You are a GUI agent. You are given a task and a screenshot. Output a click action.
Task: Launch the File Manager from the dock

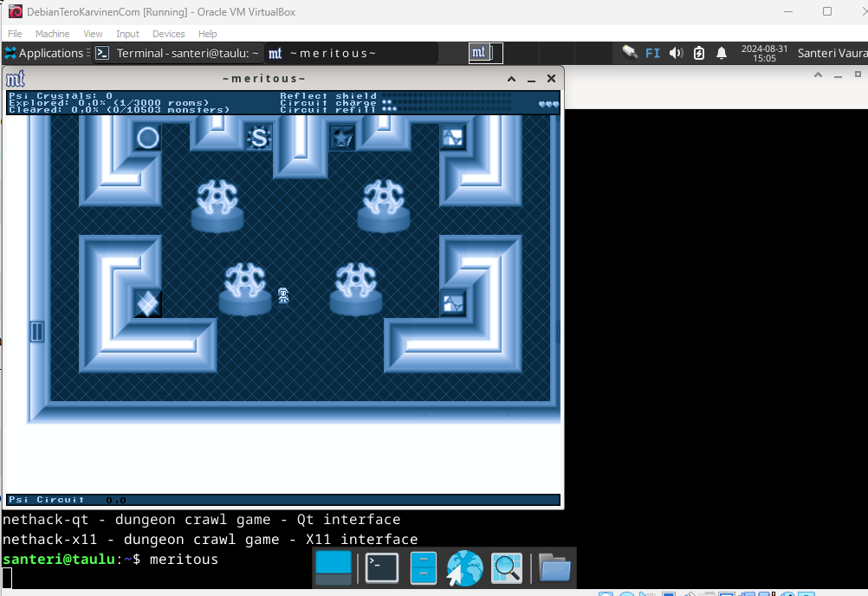(423, 568)
